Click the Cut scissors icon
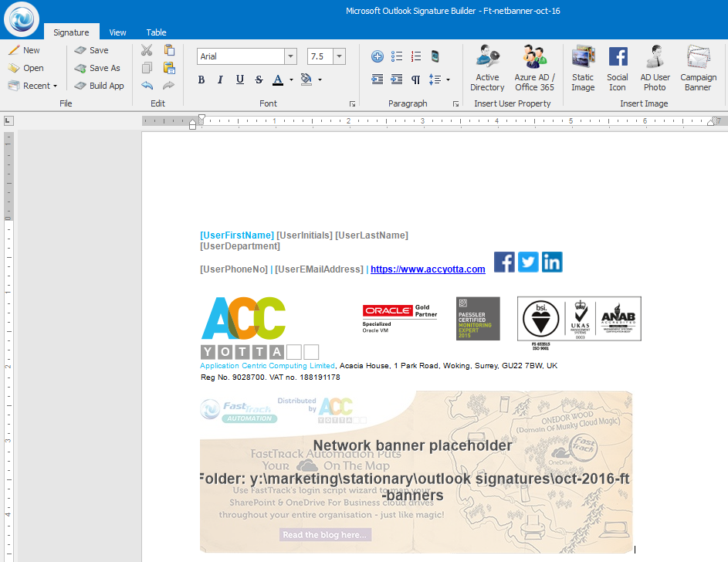The image size is (728, 562). (147, 50)
